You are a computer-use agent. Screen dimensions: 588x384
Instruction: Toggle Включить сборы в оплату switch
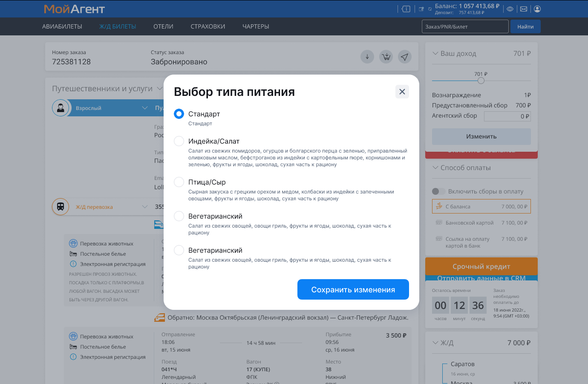pyautogui.click(x=438, y=191)
